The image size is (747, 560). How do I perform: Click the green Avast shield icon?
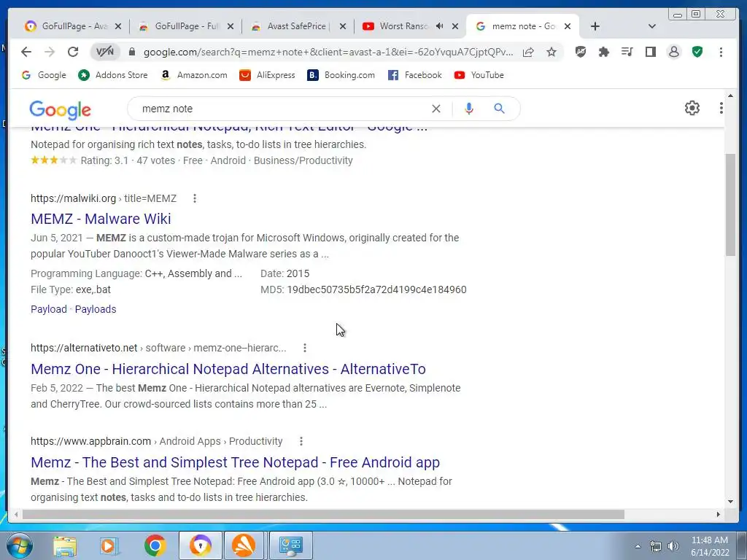[x=697, y=52]
